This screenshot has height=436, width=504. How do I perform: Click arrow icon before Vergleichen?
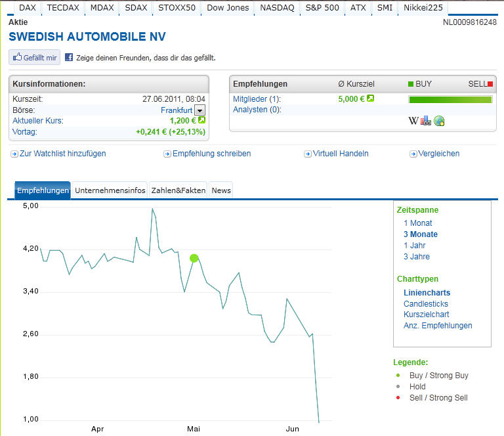[413, 154]
